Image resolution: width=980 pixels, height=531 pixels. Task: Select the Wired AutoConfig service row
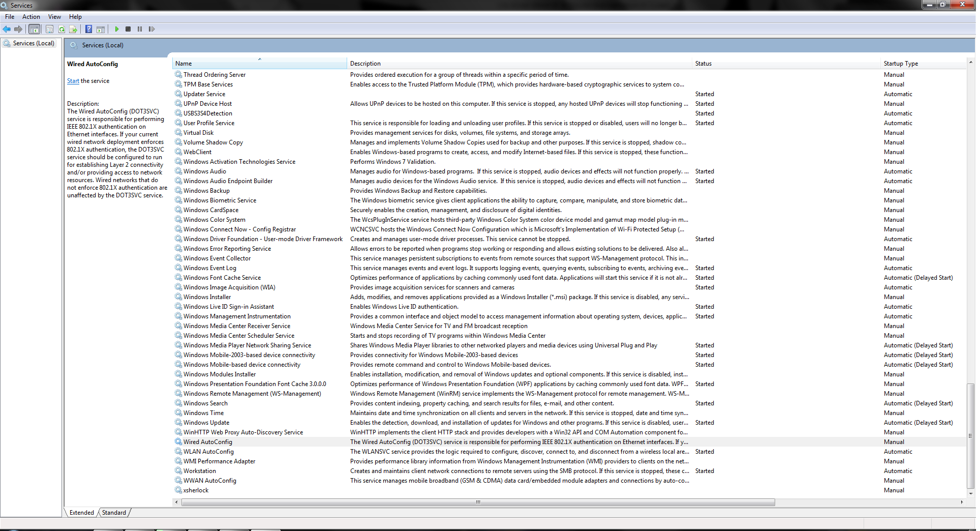click(x=569, y=442)
